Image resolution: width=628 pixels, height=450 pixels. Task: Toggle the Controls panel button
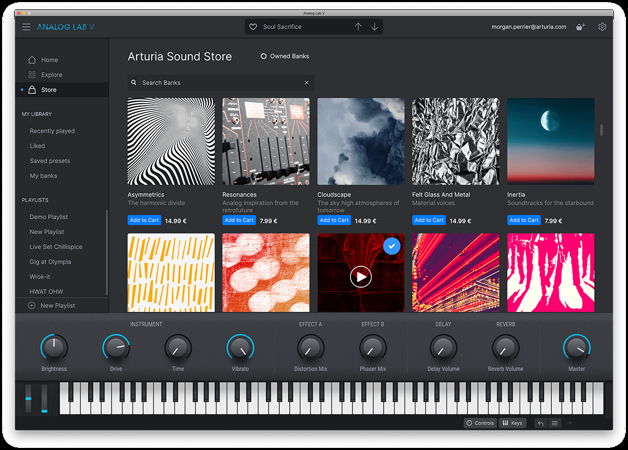480,423
